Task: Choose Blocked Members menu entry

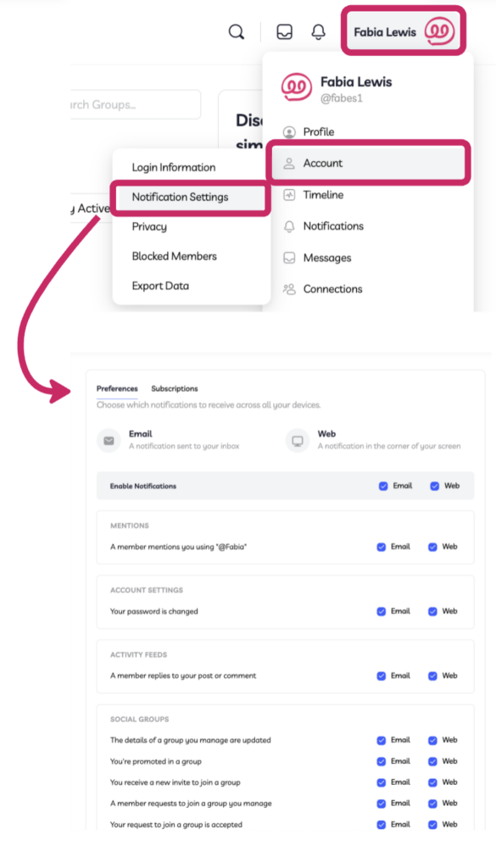Action: pos(174,256)
